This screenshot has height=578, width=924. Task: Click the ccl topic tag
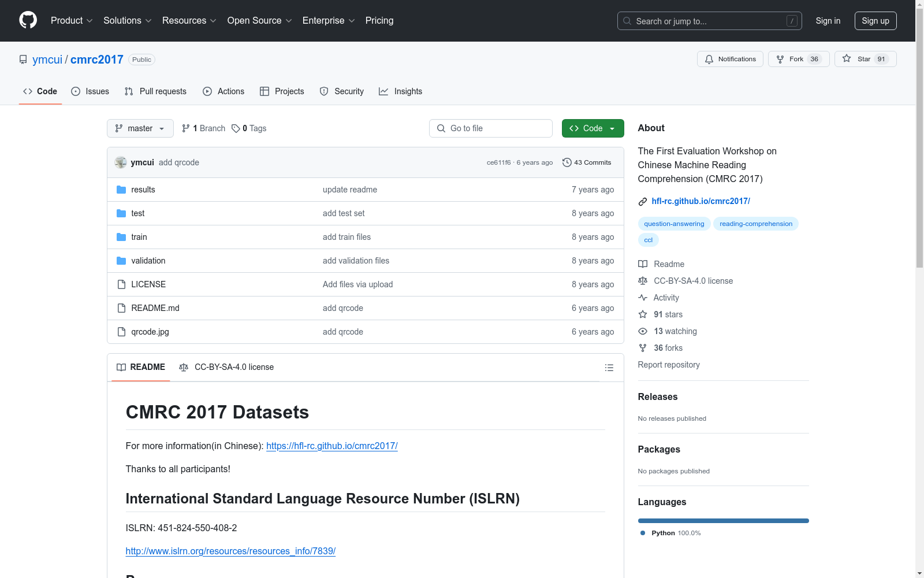tap(649, 240)
